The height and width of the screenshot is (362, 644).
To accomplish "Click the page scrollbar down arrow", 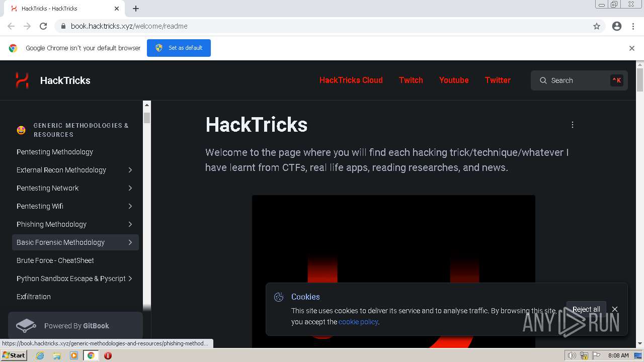I will (640, 343).
